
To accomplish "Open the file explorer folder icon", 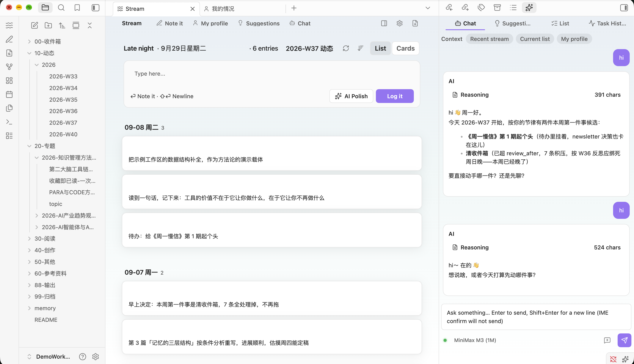I will (x=45, y=8).
